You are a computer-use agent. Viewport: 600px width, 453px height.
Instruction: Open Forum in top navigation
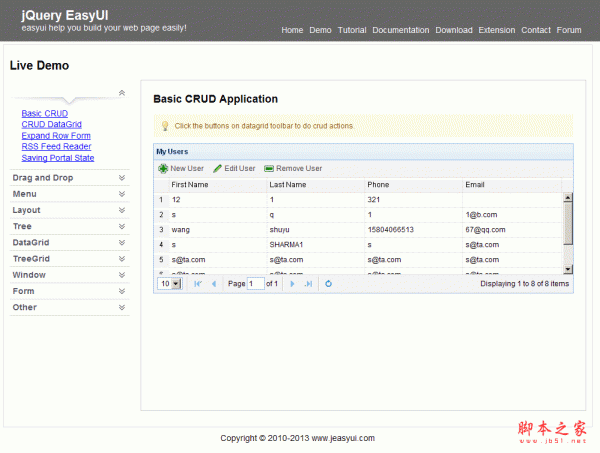click(x=569, y=30)
